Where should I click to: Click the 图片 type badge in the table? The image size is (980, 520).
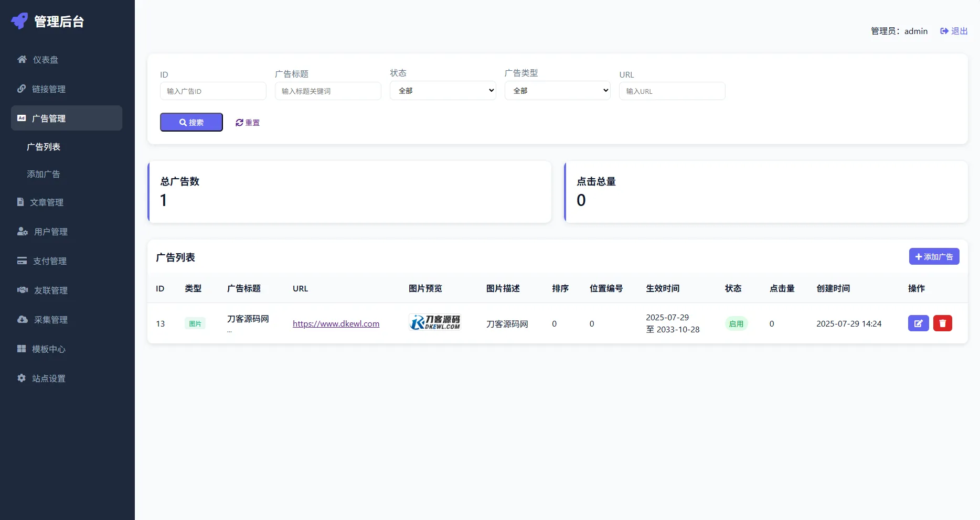coord(195,323)
